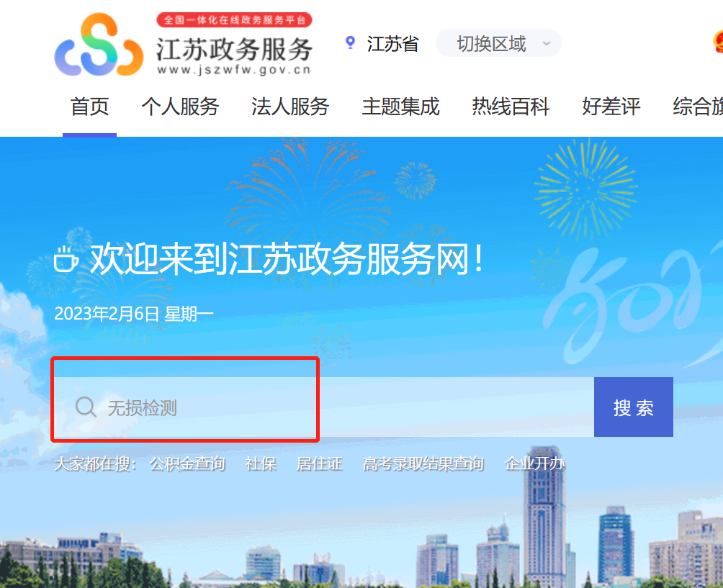The height and width of the screenshot is (588, 723).
Task: Click the 公积金查询 hot search link
Action: click(187, 463)
